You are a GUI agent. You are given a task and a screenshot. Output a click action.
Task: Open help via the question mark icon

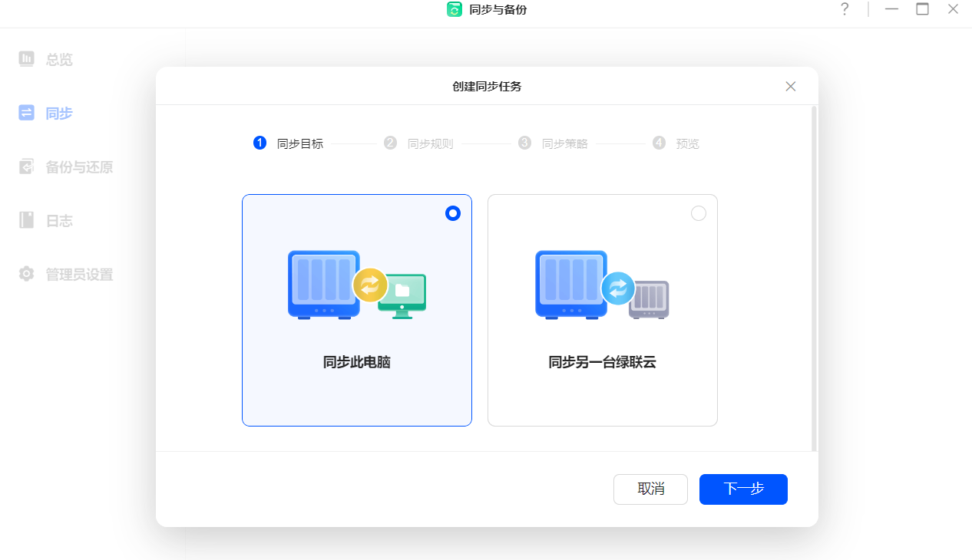[845, 9]
